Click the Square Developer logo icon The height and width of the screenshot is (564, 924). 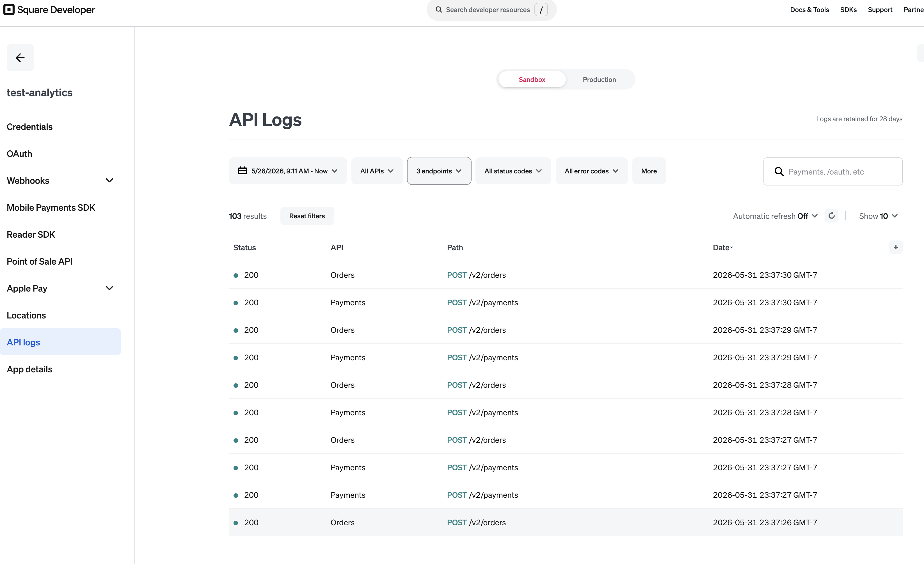[9, 9]
